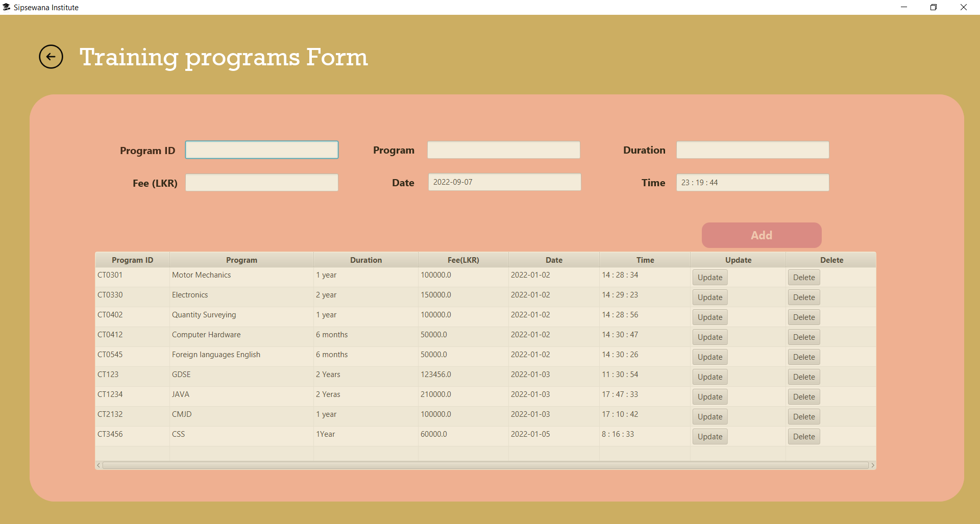Screen dimensions: 980x524
Task: Minimize the Sipsewana Institute window
Action: click(x=904, y=7)
